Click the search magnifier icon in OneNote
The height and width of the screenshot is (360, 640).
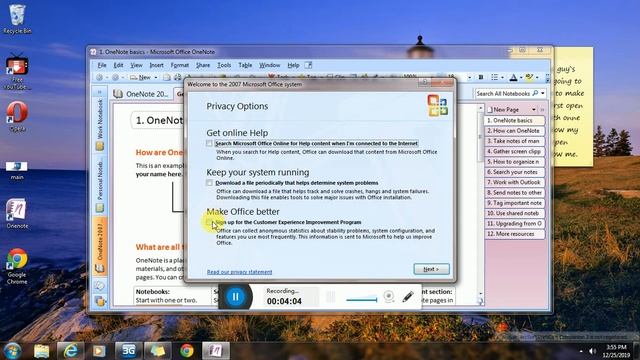pos(535,93)
